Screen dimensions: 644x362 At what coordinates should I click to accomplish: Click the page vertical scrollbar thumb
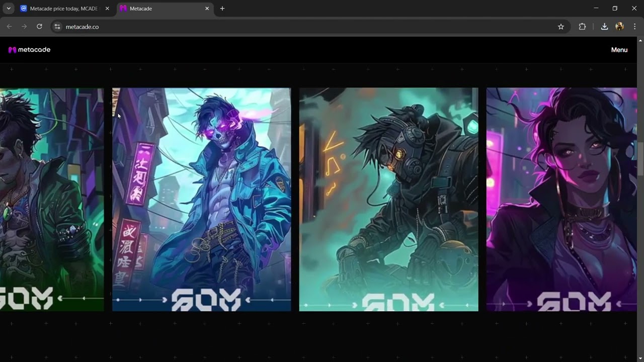640,160
